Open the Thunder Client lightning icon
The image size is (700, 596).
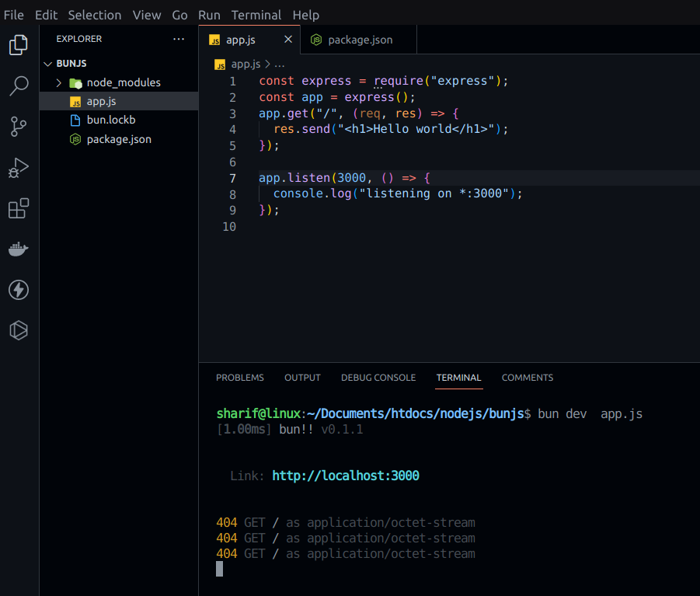pyautogui.click(x=19, y=290)
